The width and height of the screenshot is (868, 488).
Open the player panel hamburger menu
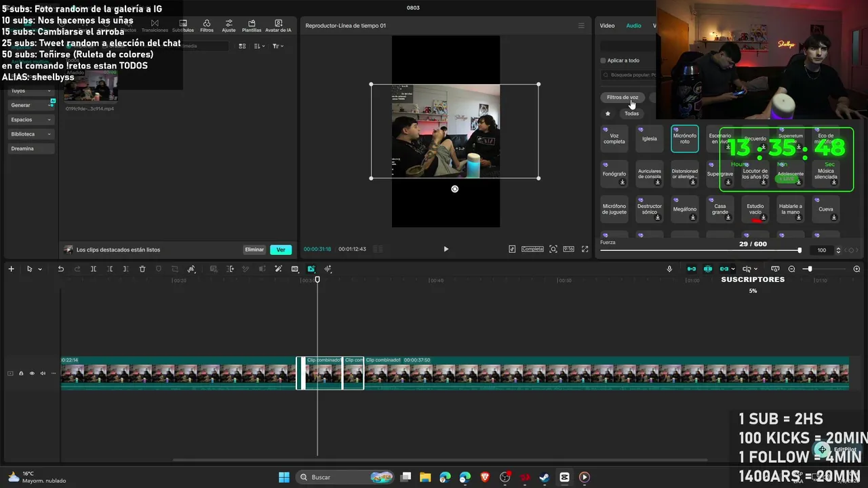(581, 26)
